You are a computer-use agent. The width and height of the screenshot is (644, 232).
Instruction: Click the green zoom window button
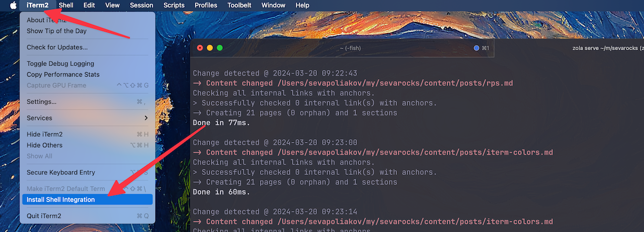coord(219,48)
